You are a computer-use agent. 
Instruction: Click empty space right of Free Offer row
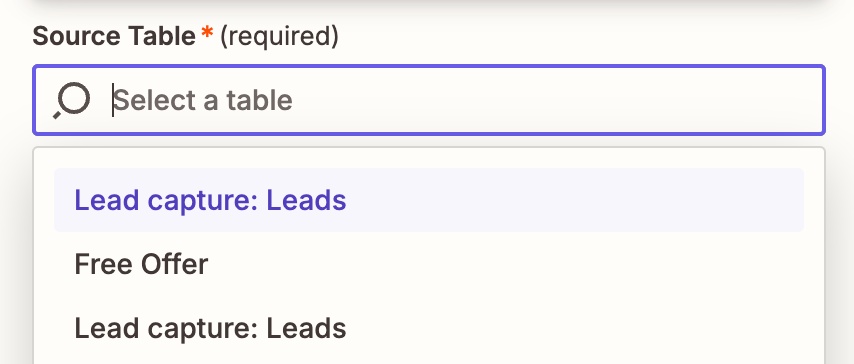(x=507, y=264)
